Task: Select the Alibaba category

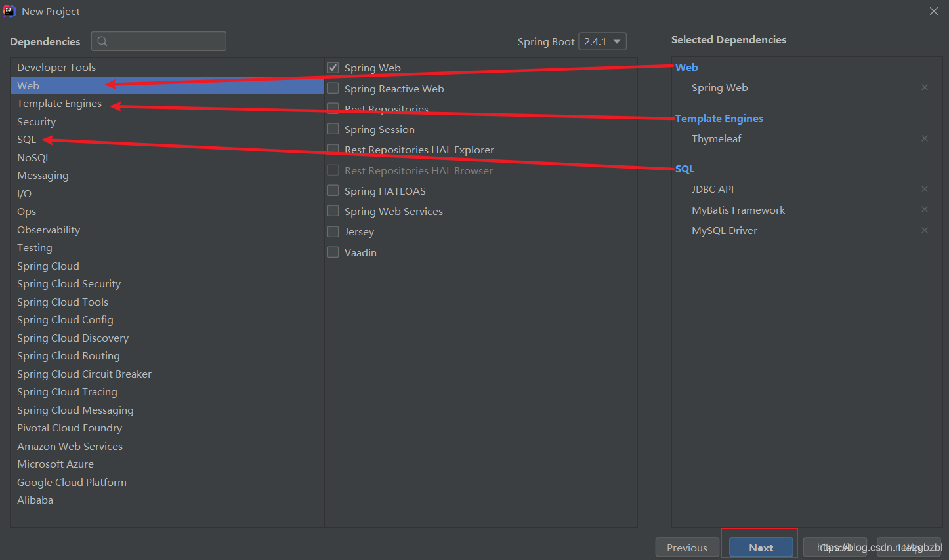Action: click(167, 500)
